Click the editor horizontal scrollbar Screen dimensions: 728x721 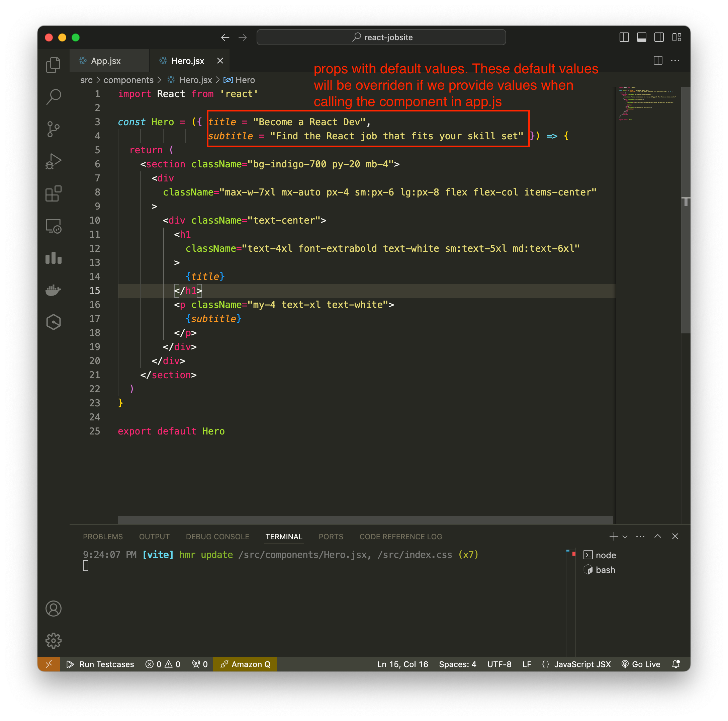[365, 520]
